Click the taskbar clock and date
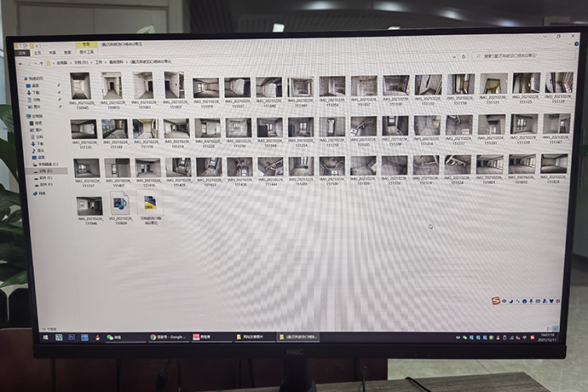 pos(548,337)
